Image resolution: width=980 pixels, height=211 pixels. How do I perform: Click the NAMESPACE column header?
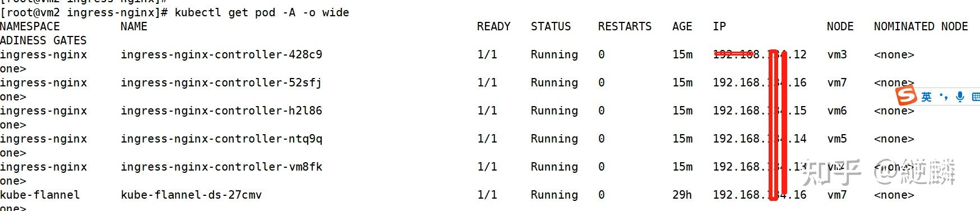[30, 26]
